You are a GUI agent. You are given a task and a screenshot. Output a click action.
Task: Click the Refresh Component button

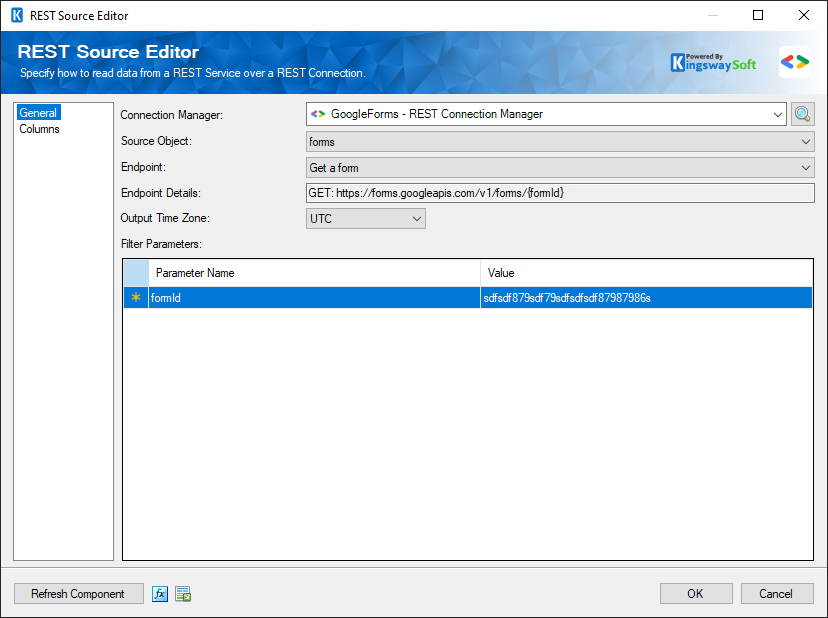(x=78, y=594)
